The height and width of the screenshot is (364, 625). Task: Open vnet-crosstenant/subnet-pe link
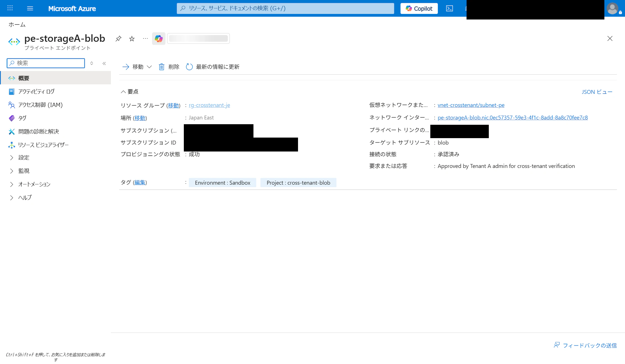pyautogui.click(x=471, y=105)
